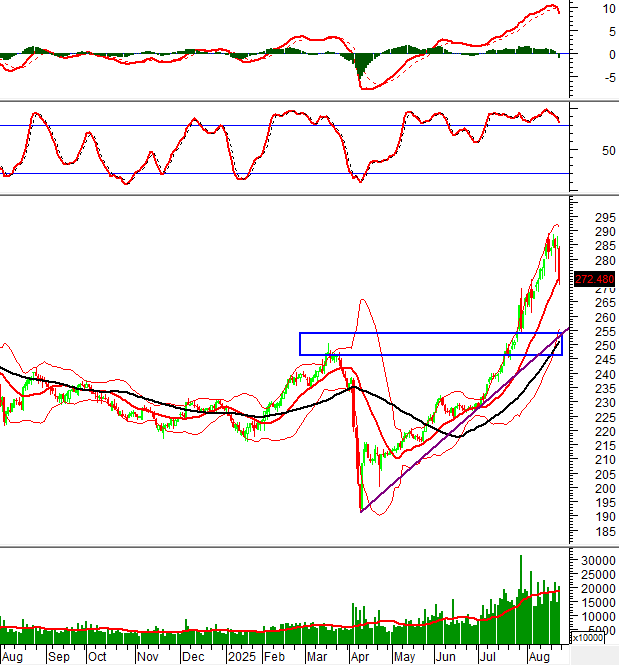Select the May month label on time axis
Screen dimensions: 619x665
[404, 657]
